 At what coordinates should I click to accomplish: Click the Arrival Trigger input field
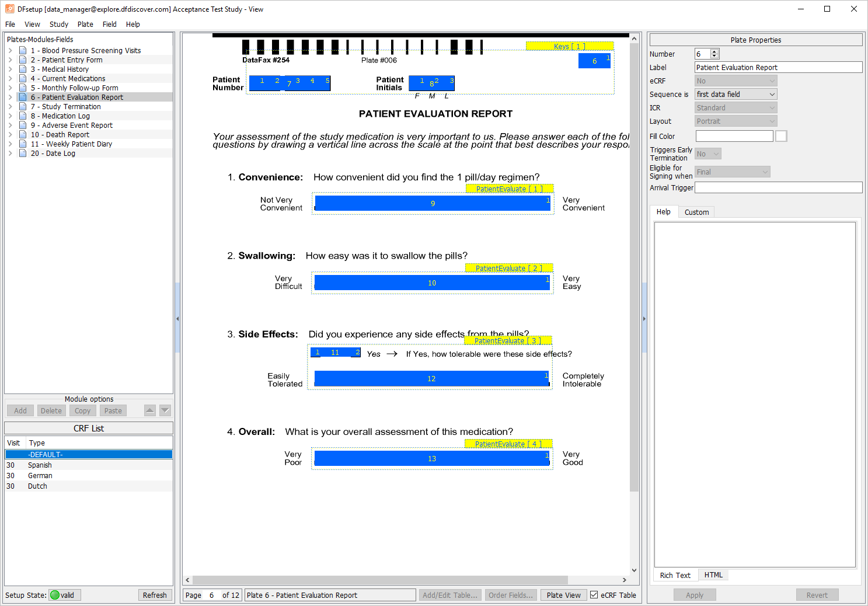click(778, 187)
